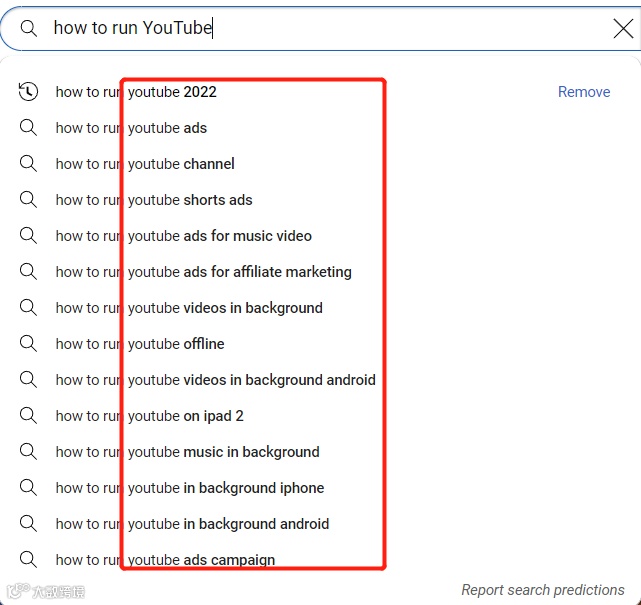Open Report search predictions link
This screenshot has height=605, width=641.
tap(543, 590)
